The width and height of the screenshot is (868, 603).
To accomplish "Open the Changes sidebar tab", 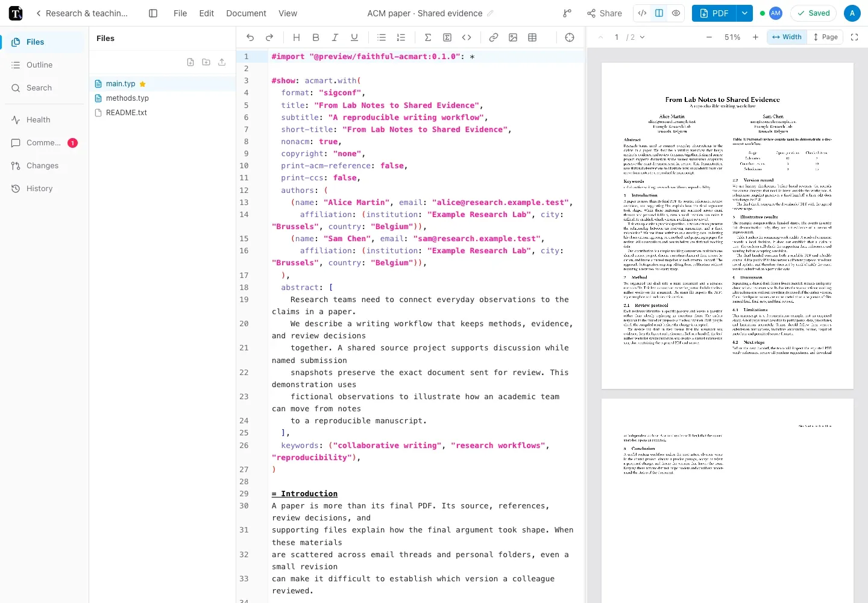I will [x=45, y=165].
